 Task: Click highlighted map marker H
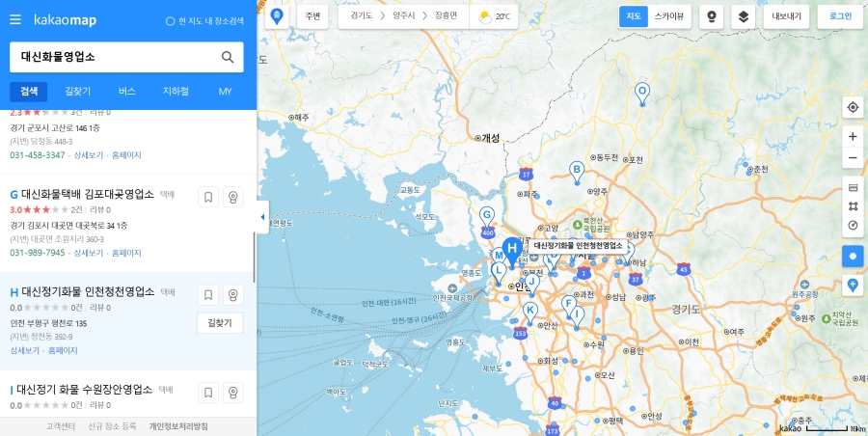click(513, 251)
